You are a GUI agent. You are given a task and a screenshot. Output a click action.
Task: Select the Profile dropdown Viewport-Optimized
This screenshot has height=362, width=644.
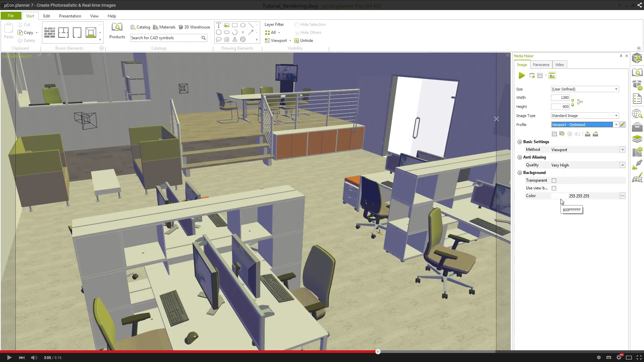click(584, 124)
